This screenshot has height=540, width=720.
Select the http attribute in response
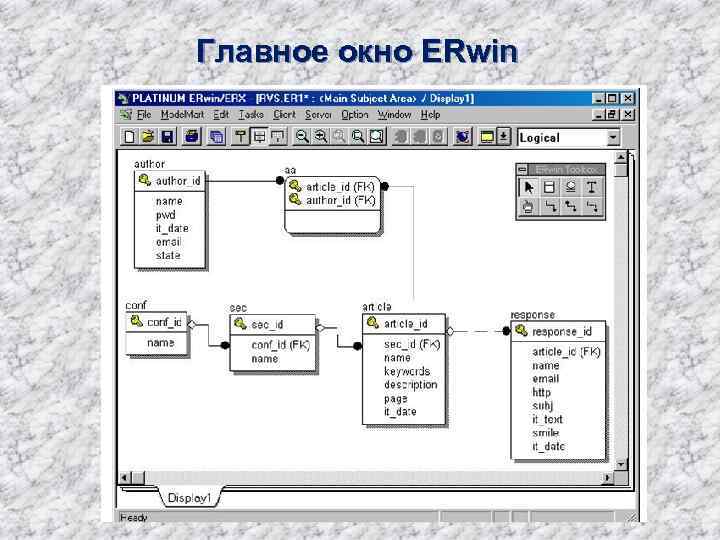[541, 392]
